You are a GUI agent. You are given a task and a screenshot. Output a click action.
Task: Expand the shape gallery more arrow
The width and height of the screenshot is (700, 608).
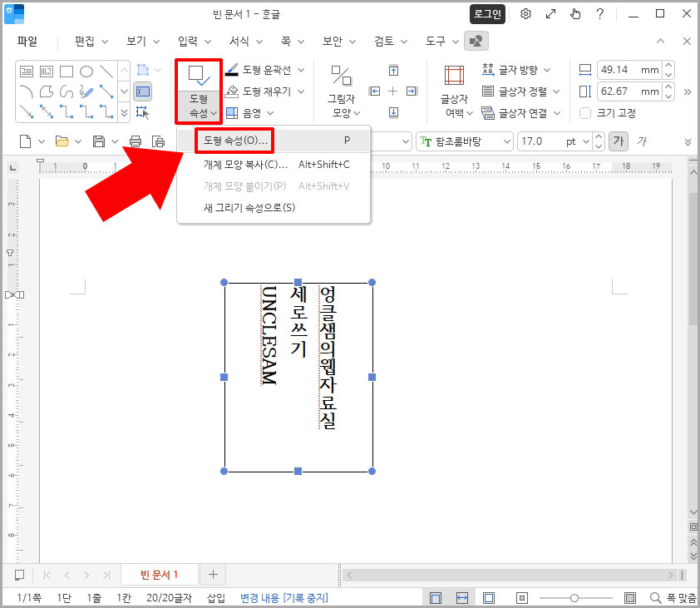(x=124, y=112)
